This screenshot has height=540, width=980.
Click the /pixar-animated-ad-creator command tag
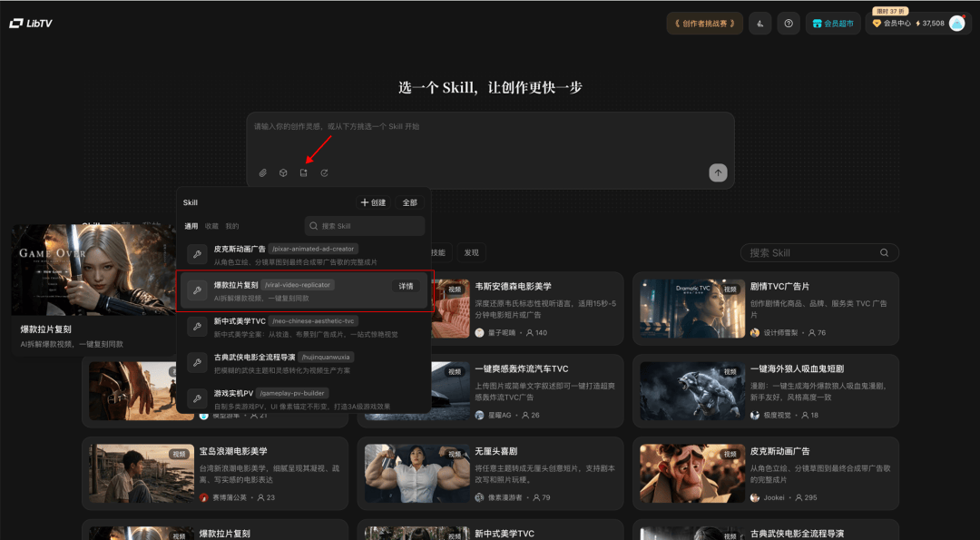pos(313,249)
